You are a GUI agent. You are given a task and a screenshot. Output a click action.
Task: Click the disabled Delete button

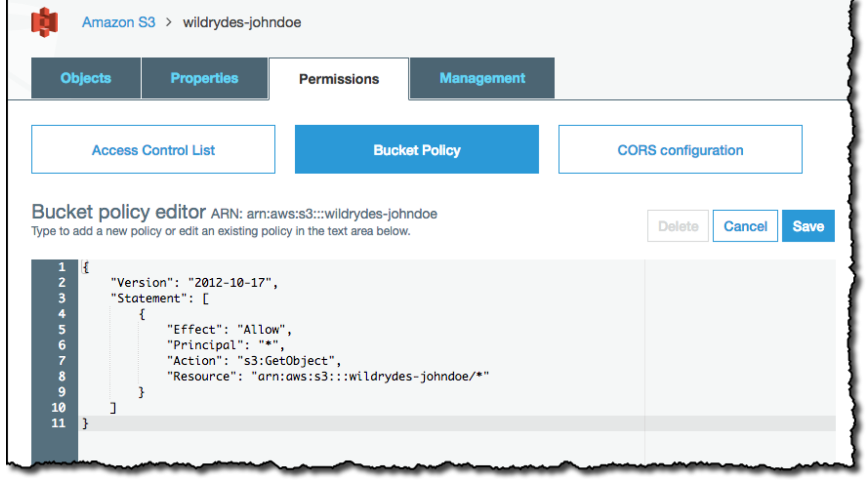(678, 226)
